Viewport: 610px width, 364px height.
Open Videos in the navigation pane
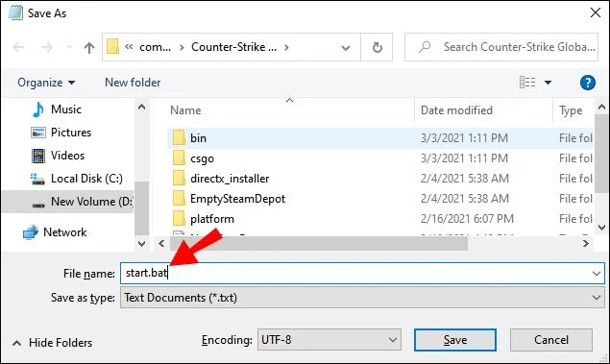pos(67,156)
